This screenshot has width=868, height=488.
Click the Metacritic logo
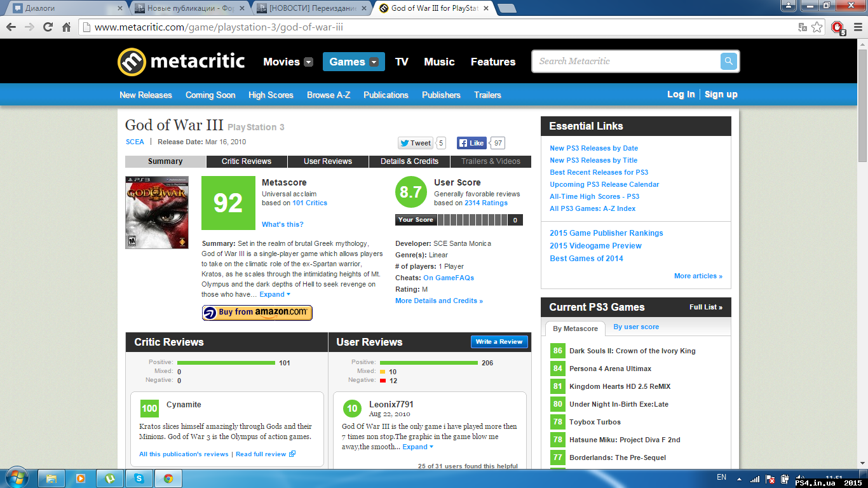181,62
